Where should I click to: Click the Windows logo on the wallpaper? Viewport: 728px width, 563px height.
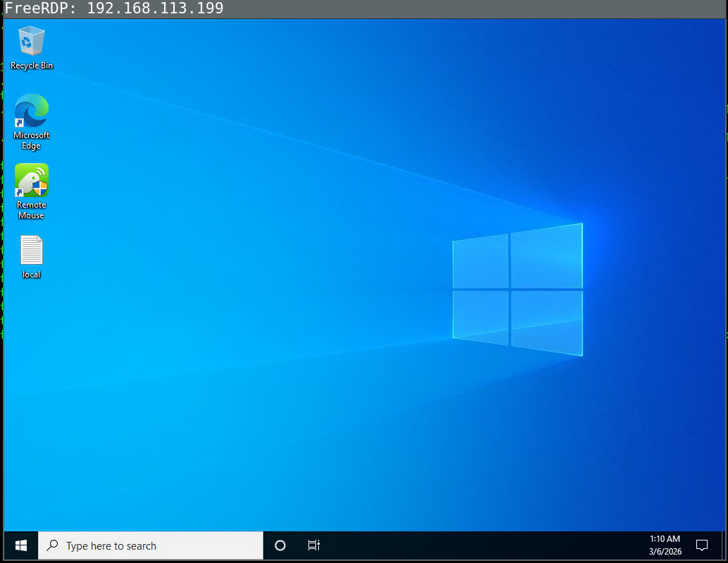click(x=517, y=289)
